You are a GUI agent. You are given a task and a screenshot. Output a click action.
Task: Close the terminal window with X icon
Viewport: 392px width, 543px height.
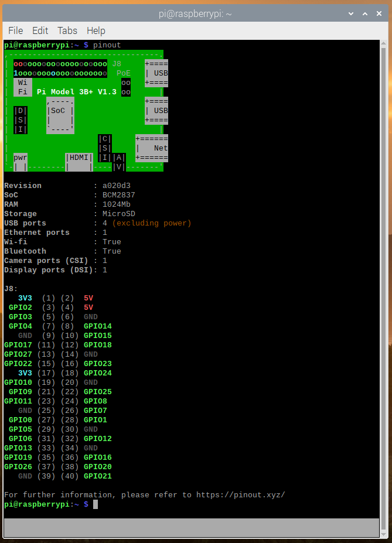(379, 13)
